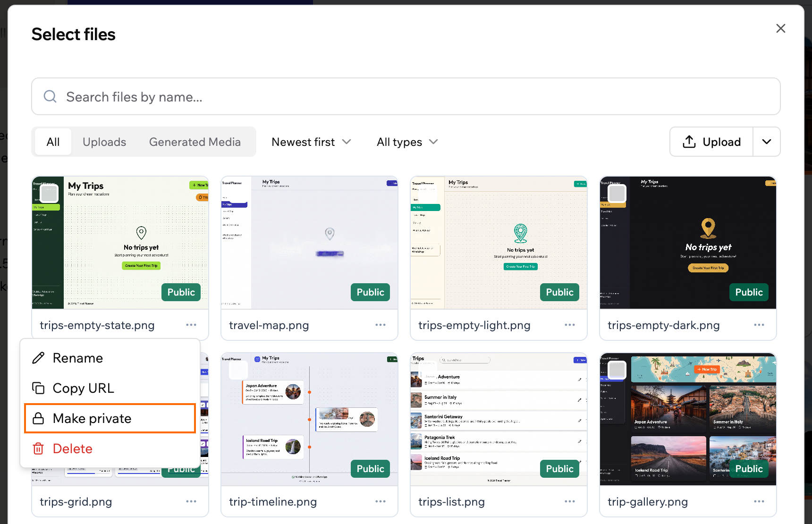
Task: Select the trips-list.png thumbnail
Action: click(x=499, y=419)
